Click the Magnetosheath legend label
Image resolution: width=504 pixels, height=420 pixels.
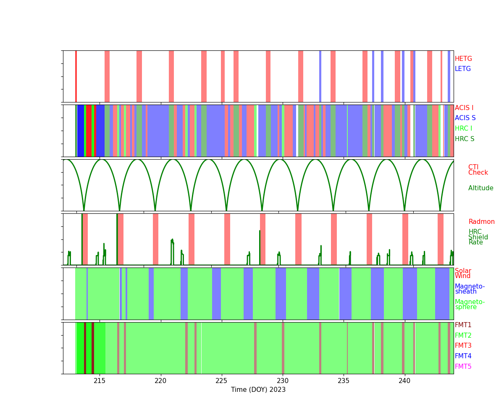pyautogui.click(x=470, y=289)
